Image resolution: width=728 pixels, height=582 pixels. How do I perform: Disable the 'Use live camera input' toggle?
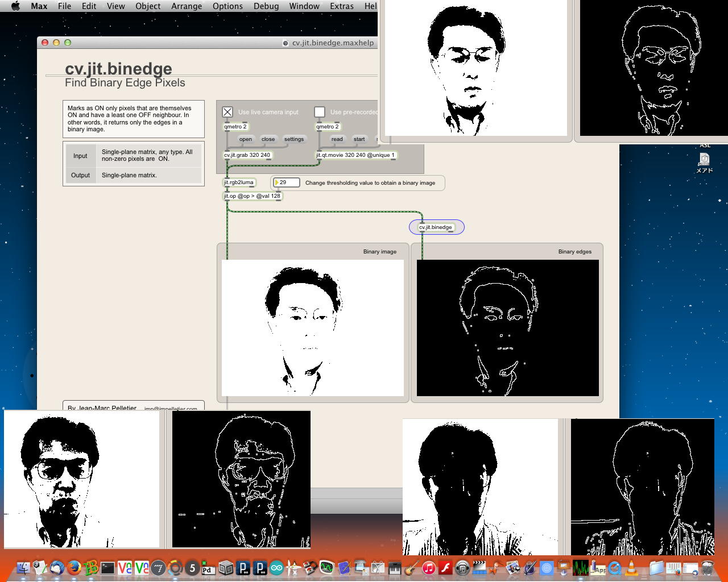pos(227,112)
